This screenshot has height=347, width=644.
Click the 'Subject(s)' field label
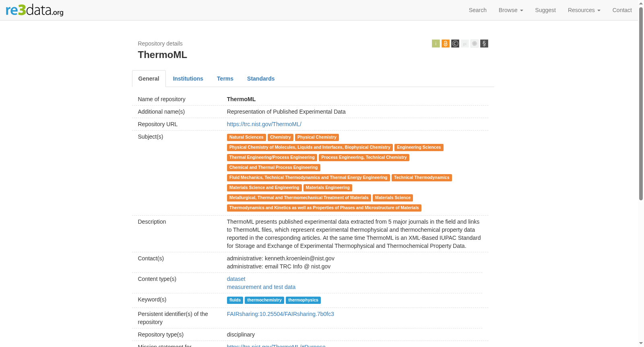(151, 137)
